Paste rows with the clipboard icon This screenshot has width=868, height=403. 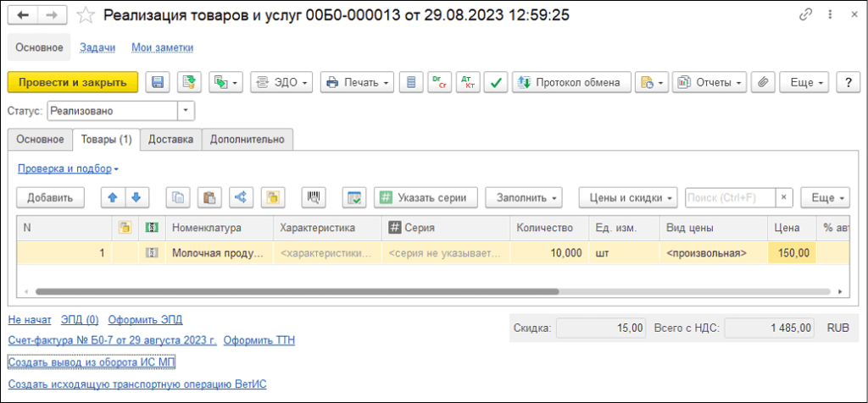210,197
